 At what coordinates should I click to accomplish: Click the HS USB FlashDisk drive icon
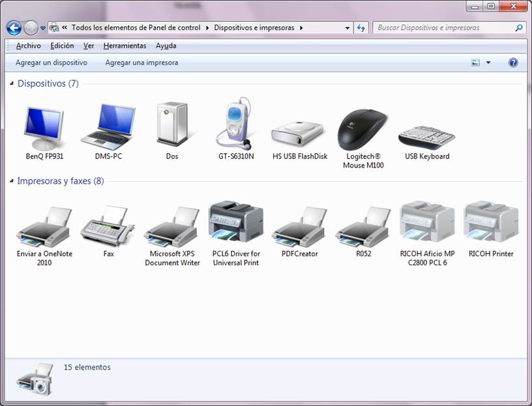click(298, 134)
